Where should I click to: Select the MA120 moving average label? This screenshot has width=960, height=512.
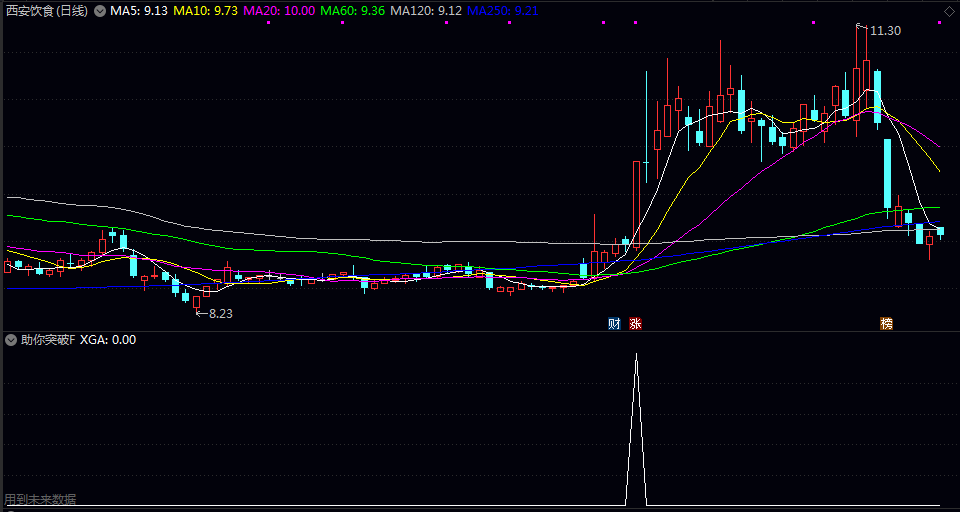(x=426, y=11)
